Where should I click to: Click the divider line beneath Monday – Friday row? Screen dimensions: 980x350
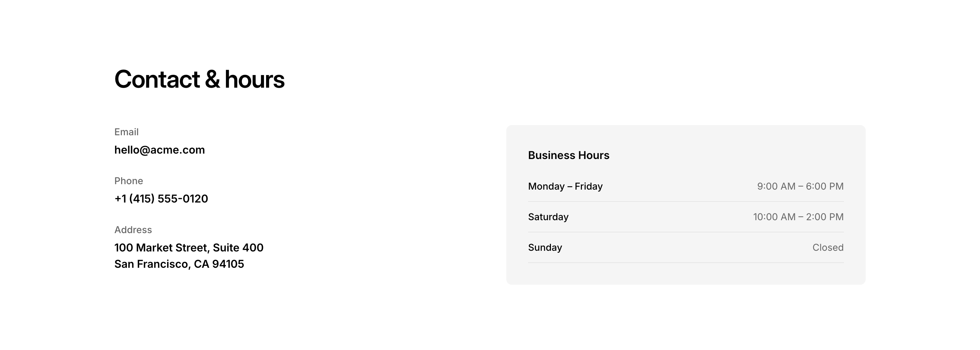(686, 202)
